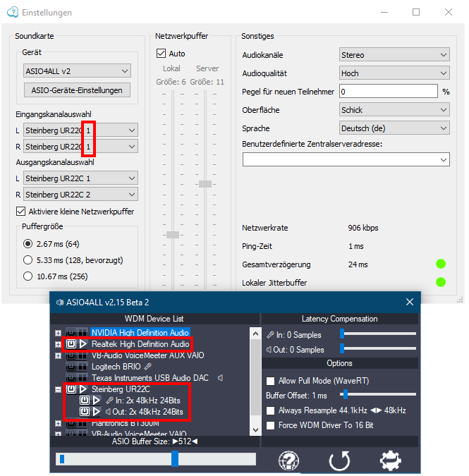Enable Allow Pull Mode (WaveRT) checkbox
Viewport: 469px width, 476px height.
(x=270, y=381)
